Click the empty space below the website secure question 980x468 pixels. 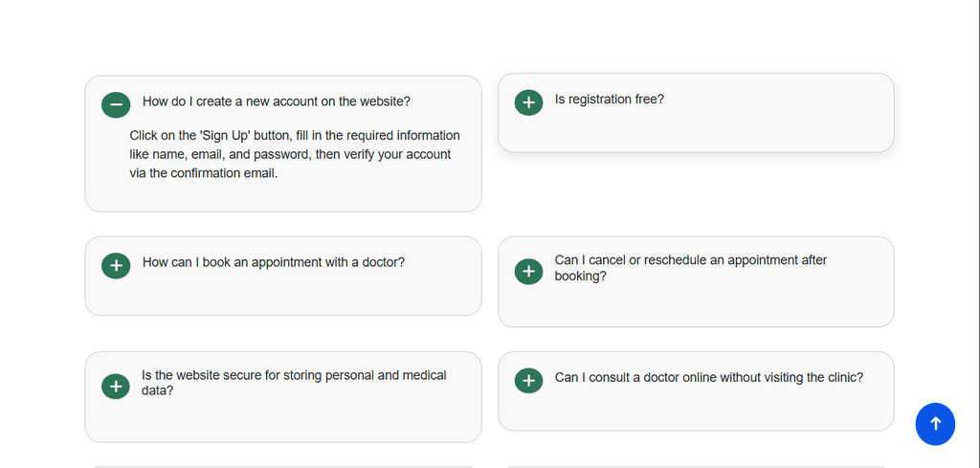pyautogui.click(x=283, y=421)
